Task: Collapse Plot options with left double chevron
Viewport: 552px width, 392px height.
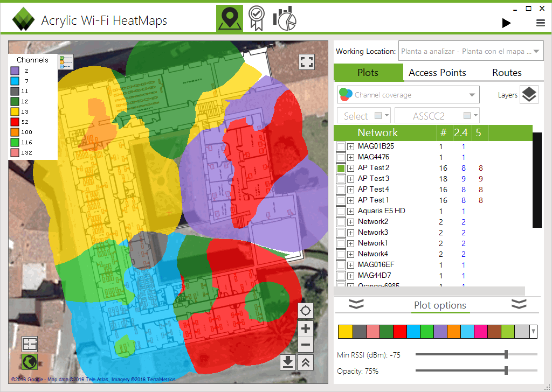Action: pos(356,304)
